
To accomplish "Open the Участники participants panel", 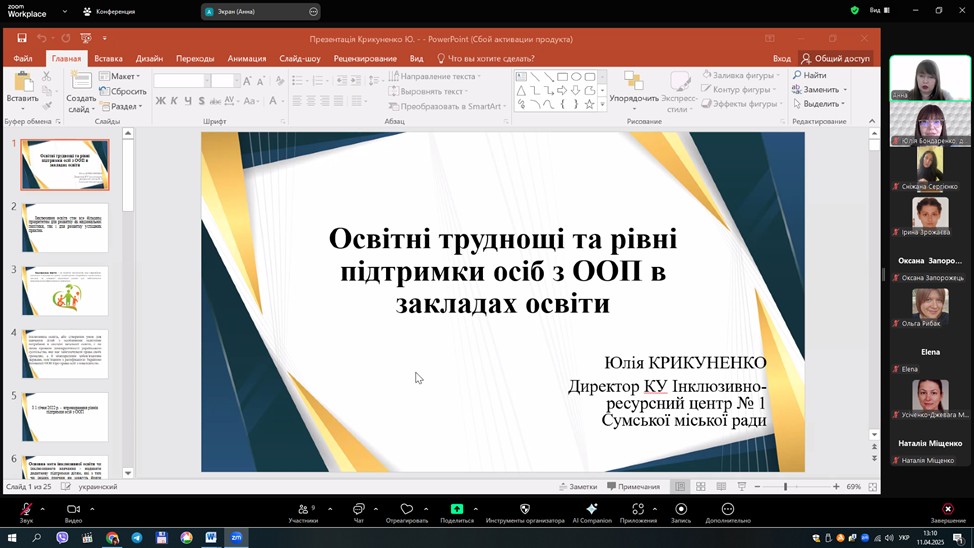I will coord(303,510).
